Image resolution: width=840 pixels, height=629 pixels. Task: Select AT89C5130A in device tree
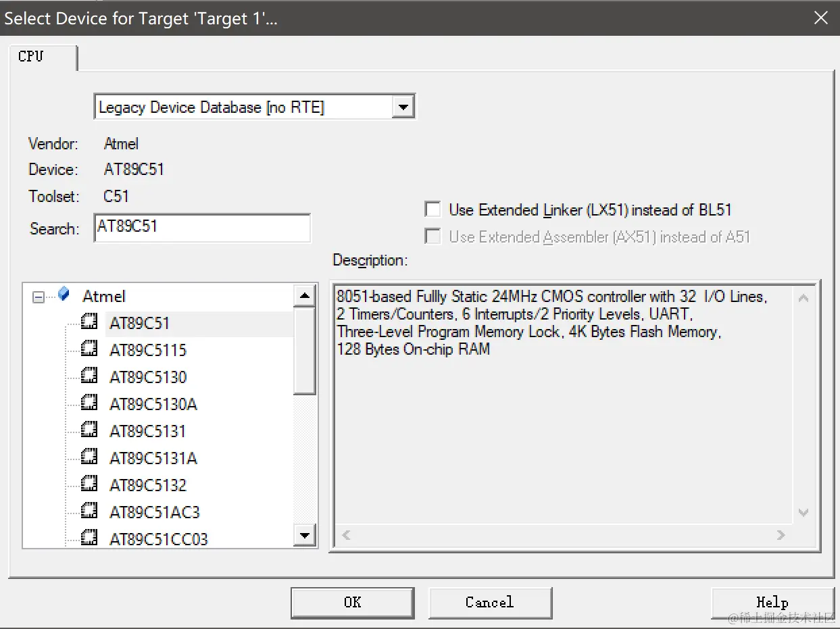pyautogui.click(x=153, y=404)
